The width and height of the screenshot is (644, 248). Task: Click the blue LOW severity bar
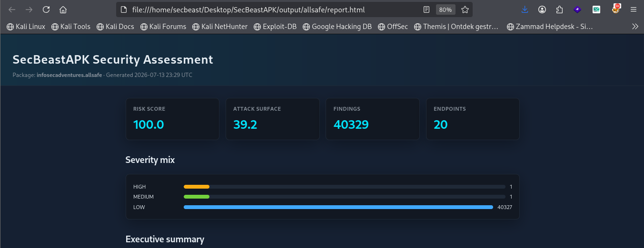pos(338,207)
